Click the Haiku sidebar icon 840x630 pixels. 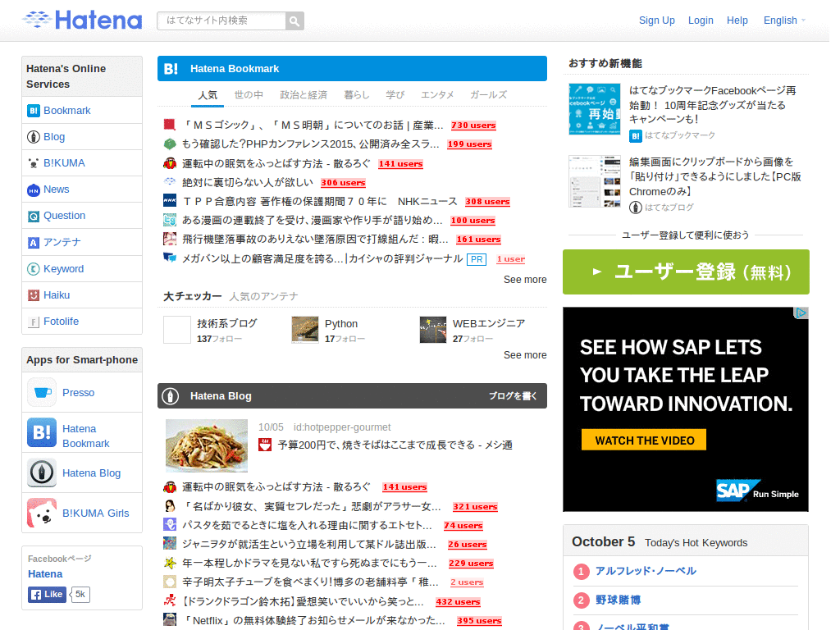33,295
